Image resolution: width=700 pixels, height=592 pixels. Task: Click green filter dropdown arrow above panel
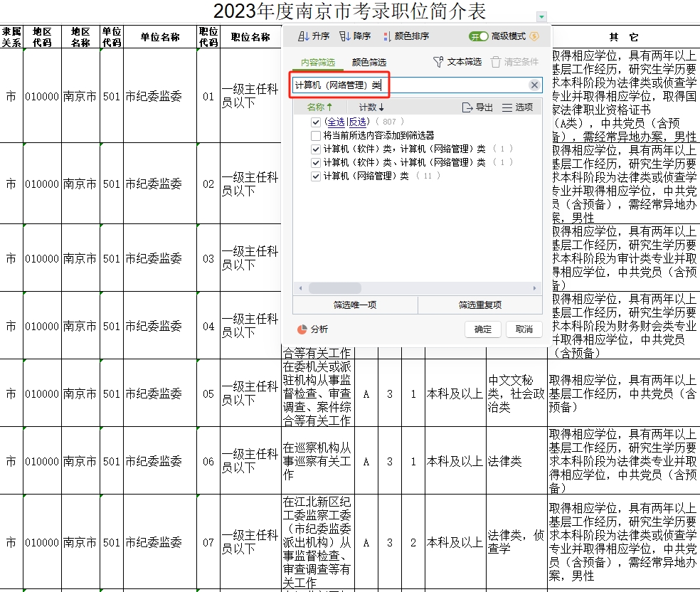[x=541, y=16]
